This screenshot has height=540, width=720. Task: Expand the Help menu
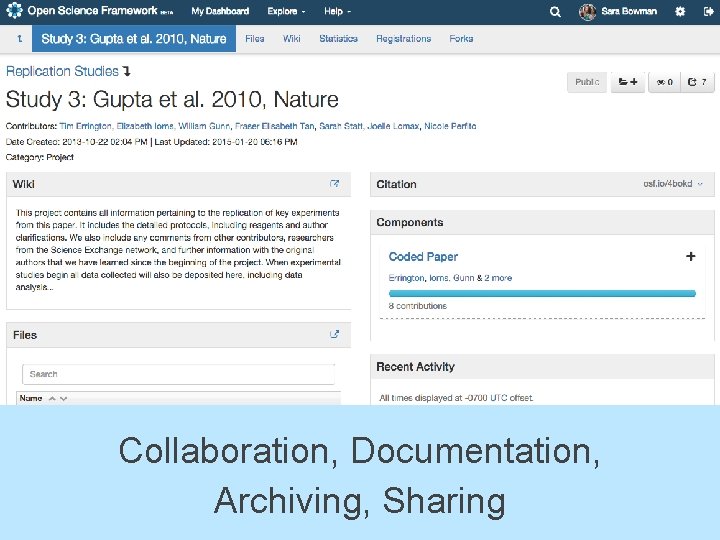tap(338, 11)
